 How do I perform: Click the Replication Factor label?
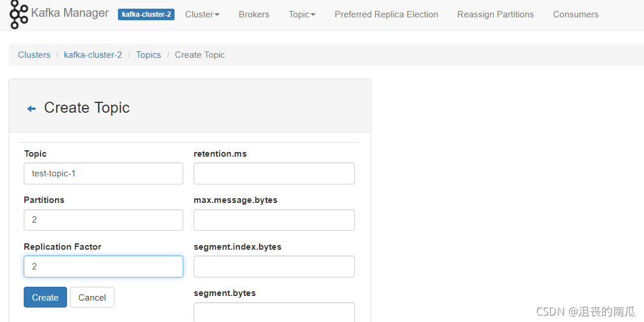coord(62,246)
